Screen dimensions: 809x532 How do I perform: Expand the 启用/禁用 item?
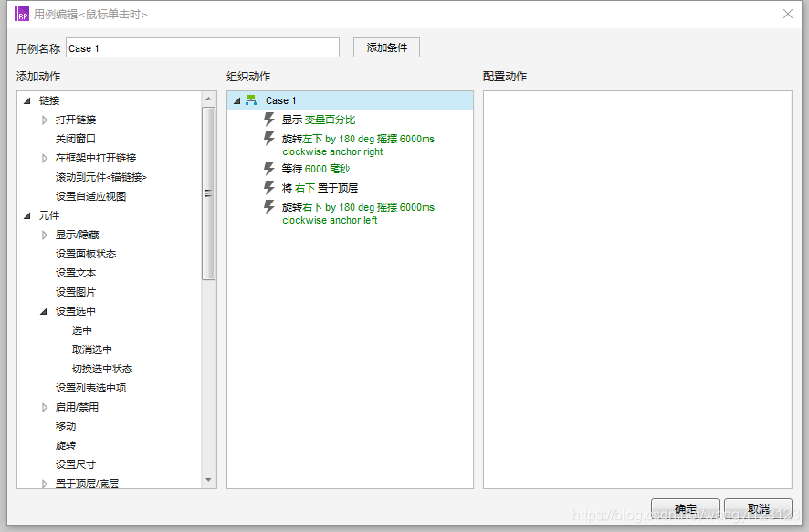pyautogui.click(x=45, y=407)
